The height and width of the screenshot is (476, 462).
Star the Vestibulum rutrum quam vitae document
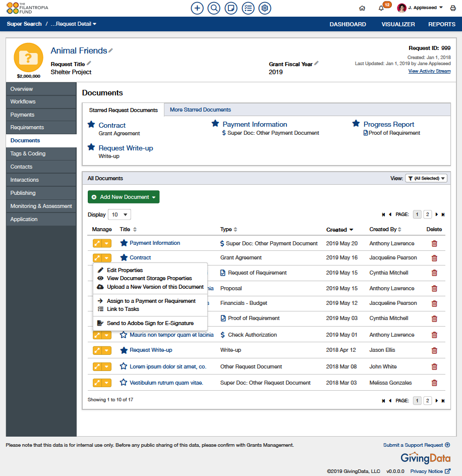pos(124,383)
